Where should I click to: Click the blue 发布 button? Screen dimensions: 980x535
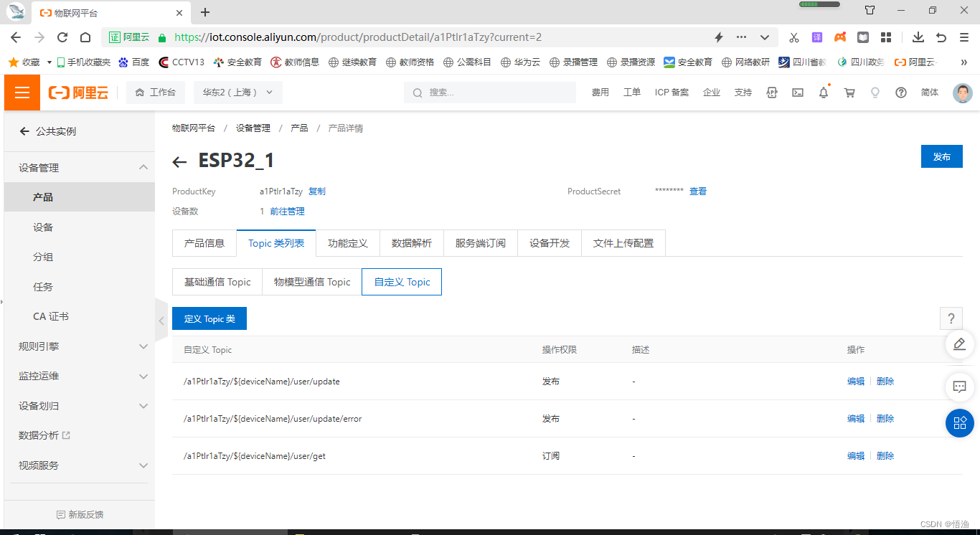pos(941,156)
